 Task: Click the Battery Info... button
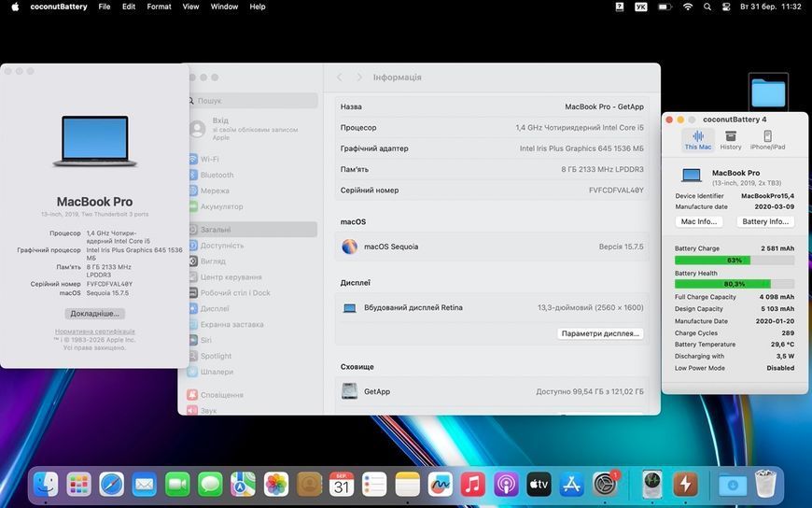(x=765, y=221)
